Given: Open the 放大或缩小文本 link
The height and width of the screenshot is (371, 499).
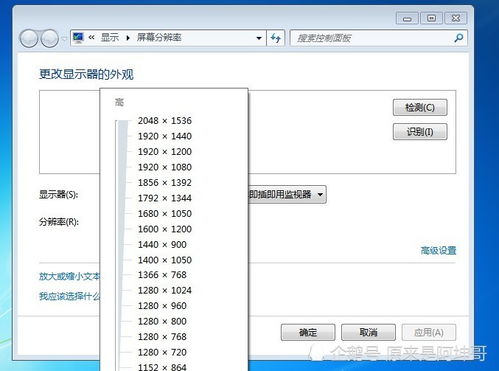Looking at the screenshot, I should [69, 276].
